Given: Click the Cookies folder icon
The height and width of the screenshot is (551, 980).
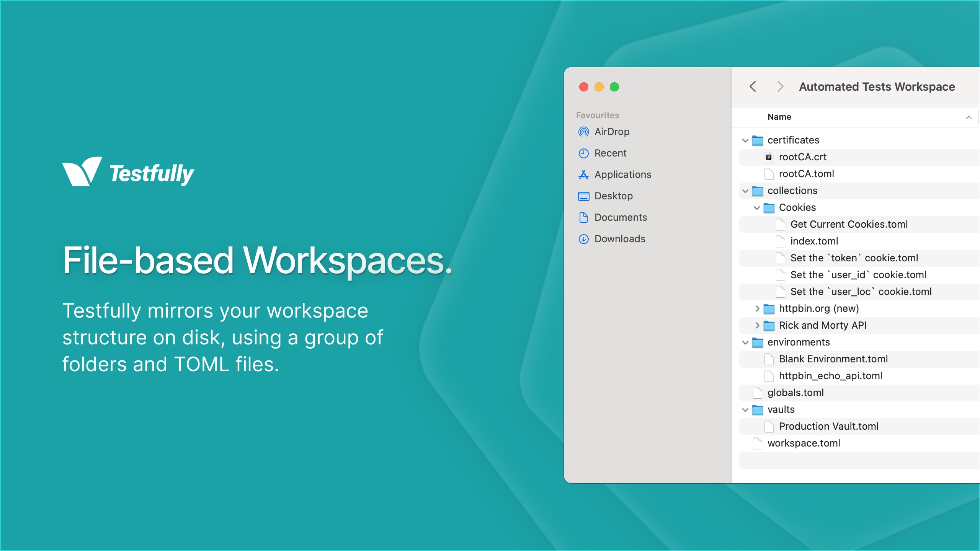Looking at the screenshot, I should pos(769,207).
